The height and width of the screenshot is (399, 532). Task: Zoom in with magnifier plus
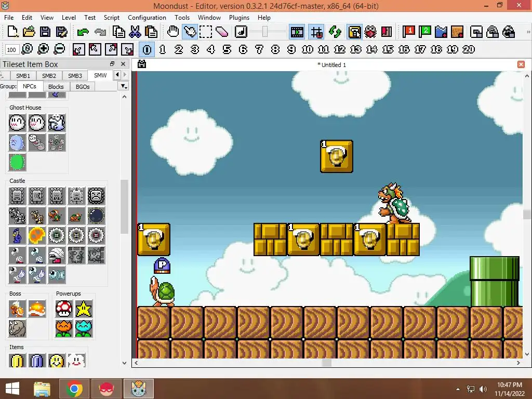click(43, 49)
